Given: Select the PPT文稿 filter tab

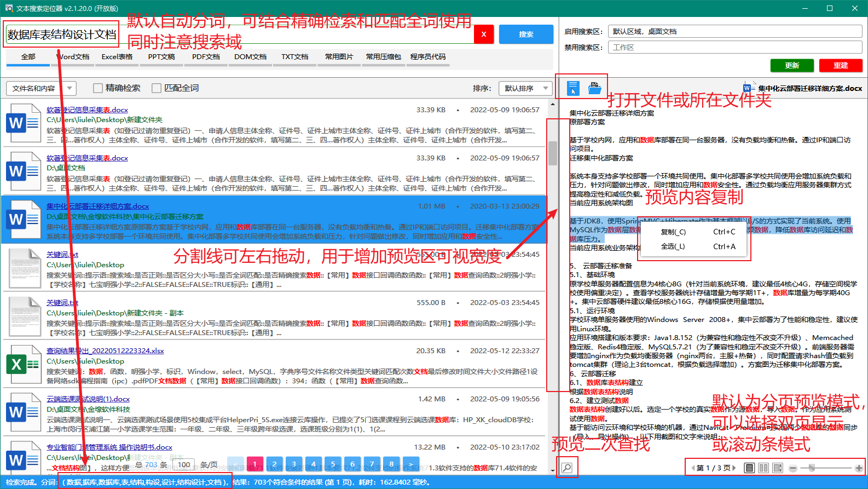Looking at the screenshot, I should 161,57.
